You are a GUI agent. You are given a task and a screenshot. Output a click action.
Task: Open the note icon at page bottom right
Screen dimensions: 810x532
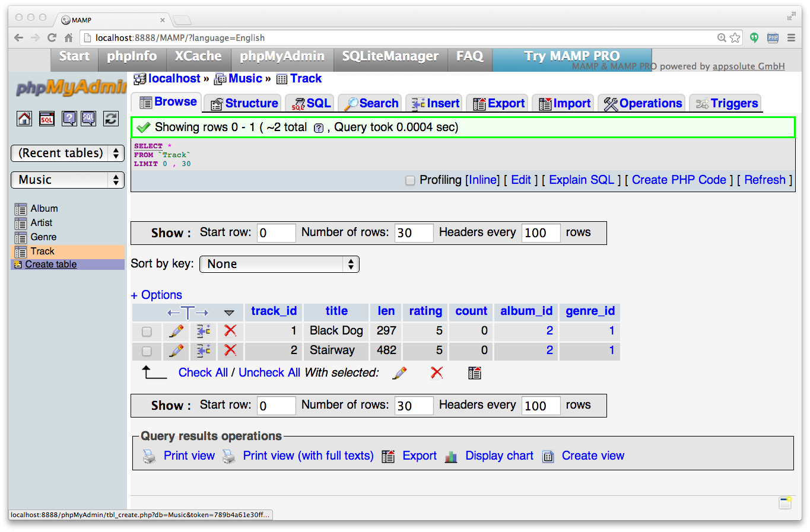point(785,503)
